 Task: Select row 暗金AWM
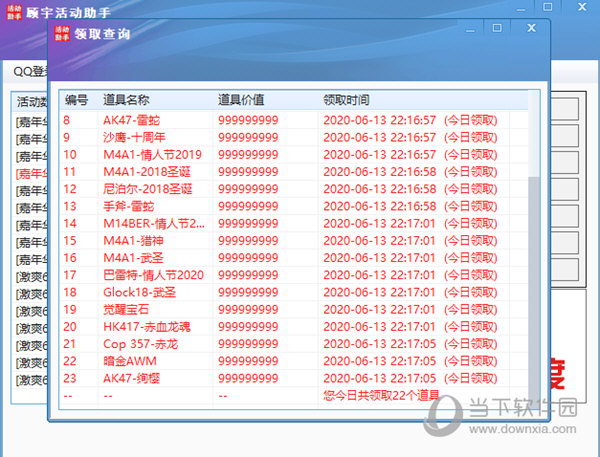[x=294, y=361]
